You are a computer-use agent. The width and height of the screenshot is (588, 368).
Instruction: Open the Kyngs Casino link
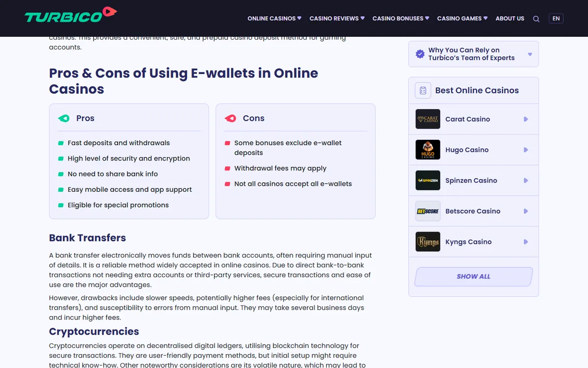point(468,242)
